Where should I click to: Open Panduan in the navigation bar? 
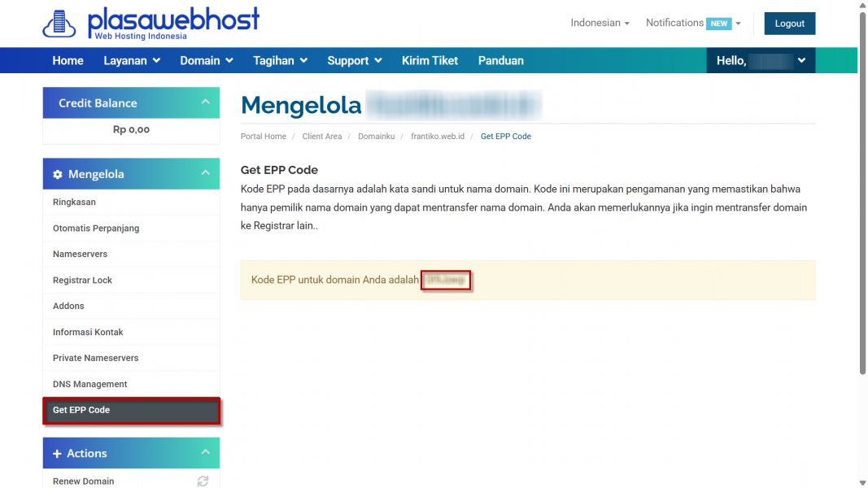point(500,60)
